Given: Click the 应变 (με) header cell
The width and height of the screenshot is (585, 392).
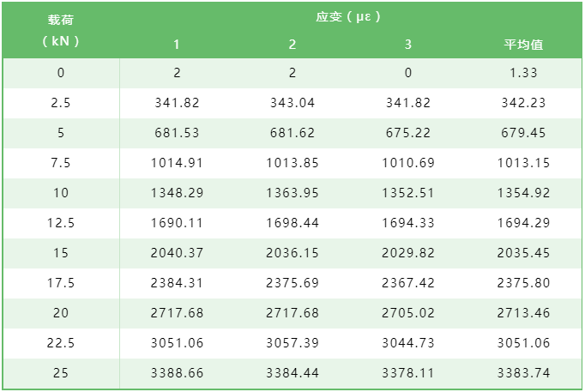Looking at the screenshot, I should coord(349,16).
